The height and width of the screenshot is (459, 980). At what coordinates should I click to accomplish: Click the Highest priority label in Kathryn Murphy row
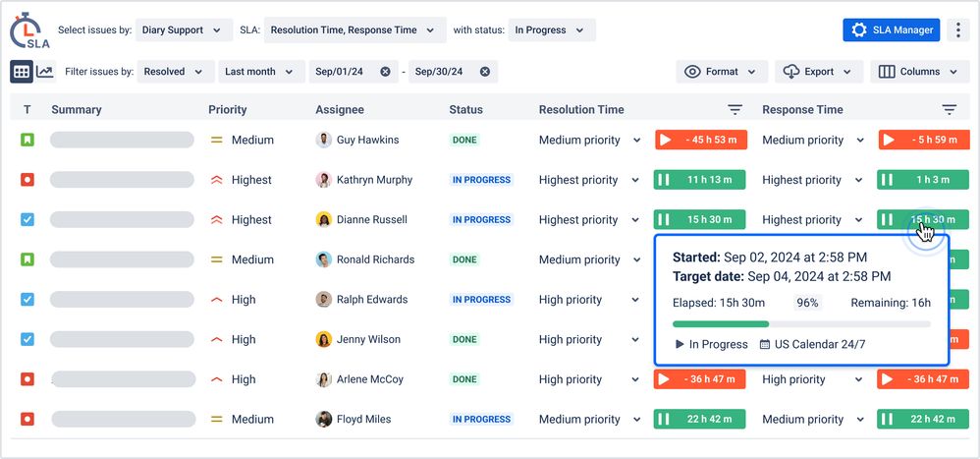pyautogui.click(x=251, y=180)
